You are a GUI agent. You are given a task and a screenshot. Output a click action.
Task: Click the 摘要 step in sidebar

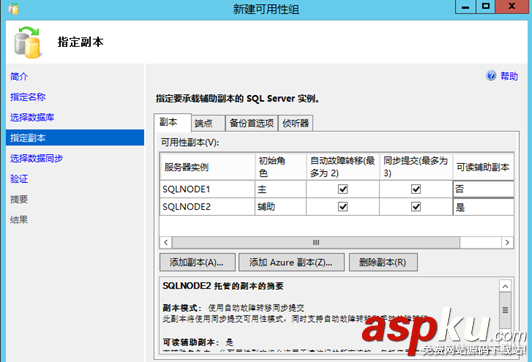[x=19, y=199]
